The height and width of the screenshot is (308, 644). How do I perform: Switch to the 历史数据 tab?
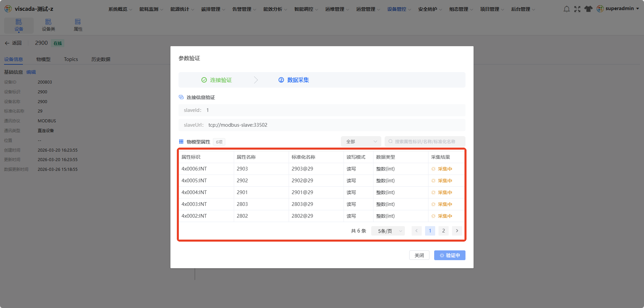[101, 59]
